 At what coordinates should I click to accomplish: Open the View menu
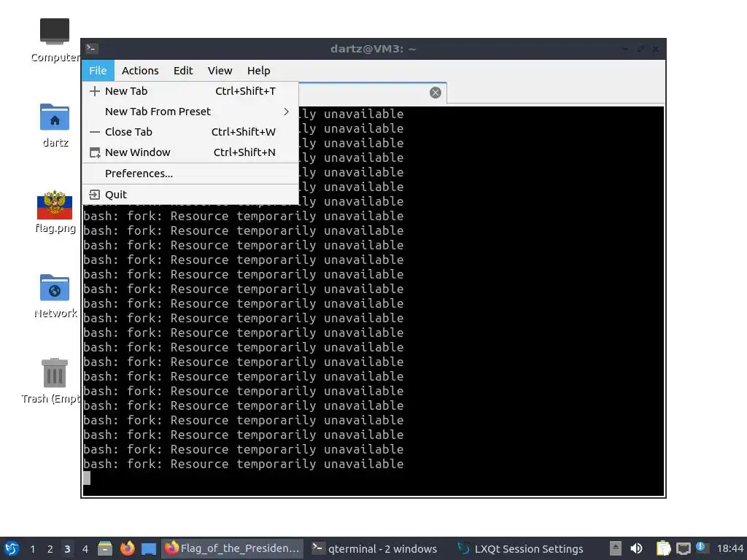[x=220, y=71]
